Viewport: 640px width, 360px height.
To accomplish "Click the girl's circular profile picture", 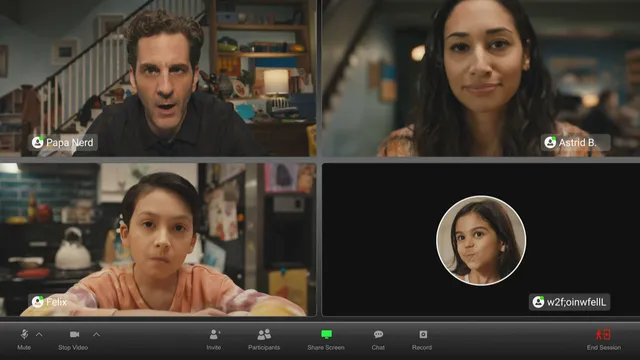I will coord(481,240).
